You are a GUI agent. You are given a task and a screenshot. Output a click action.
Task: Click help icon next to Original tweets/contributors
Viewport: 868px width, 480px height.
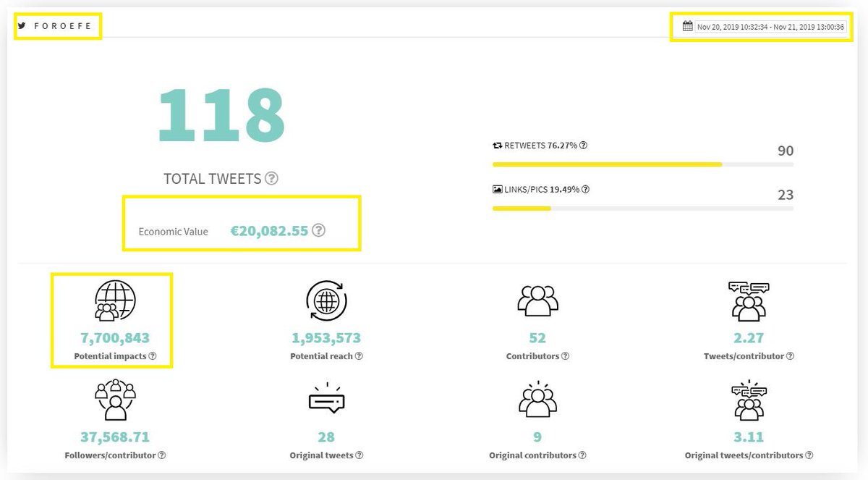click(809, 455)
